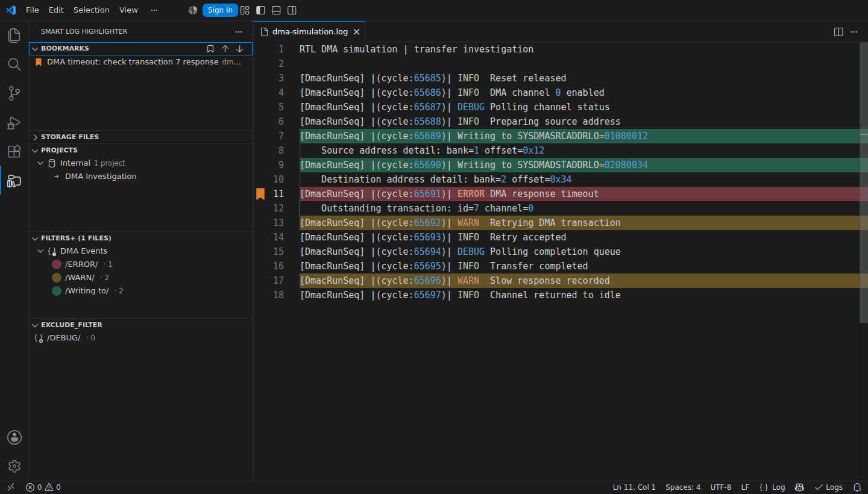This screenshot has width=868, height=494.
Task: Open the Extensions view
Action: [14, 151]
